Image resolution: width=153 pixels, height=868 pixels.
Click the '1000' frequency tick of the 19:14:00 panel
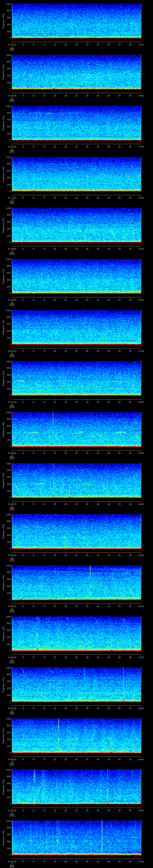(8, 4)
